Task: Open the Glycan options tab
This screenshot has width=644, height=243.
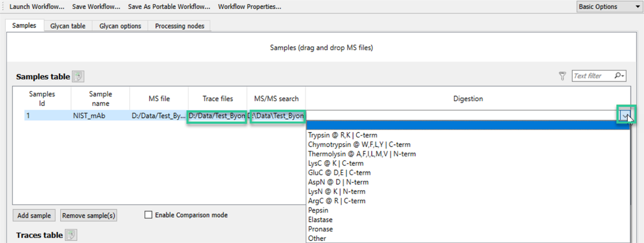Action: (x=120, y=25)
